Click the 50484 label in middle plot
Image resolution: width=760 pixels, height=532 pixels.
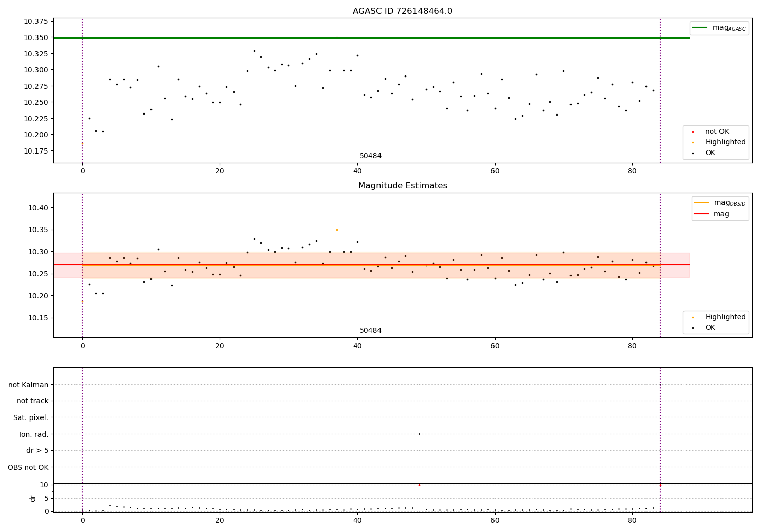370,331
